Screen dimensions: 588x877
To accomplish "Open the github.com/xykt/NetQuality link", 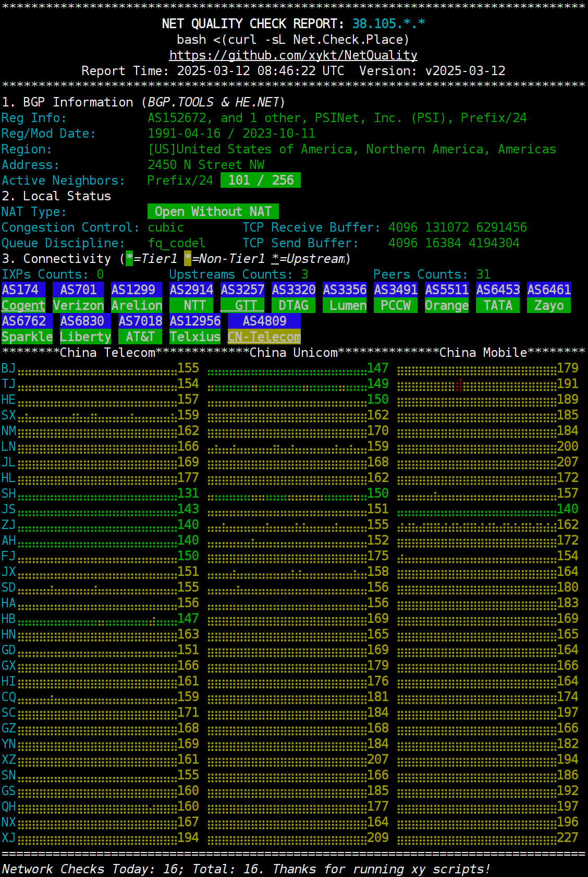I will pyautogui.click(x=293, y=55).
